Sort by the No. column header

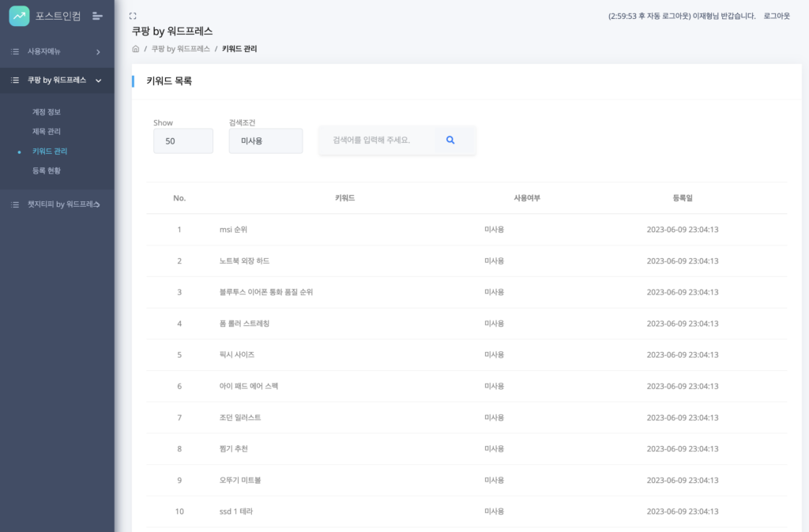(x=179, y=198)
